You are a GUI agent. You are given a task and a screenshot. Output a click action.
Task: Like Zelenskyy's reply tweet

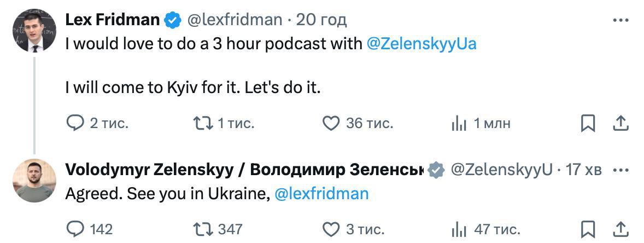pos(331,228)
